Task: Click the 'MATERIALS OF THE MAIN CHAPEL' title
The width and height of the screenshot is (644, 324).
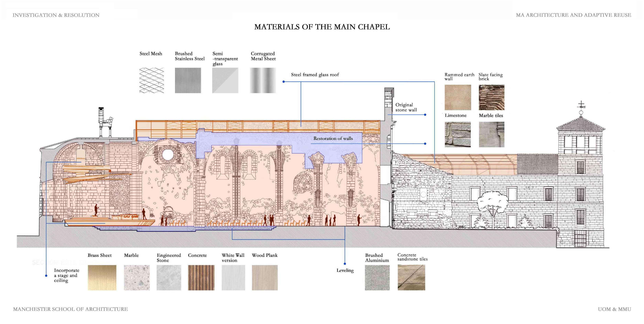Action: pyautogui.click(x=322, y=27)
